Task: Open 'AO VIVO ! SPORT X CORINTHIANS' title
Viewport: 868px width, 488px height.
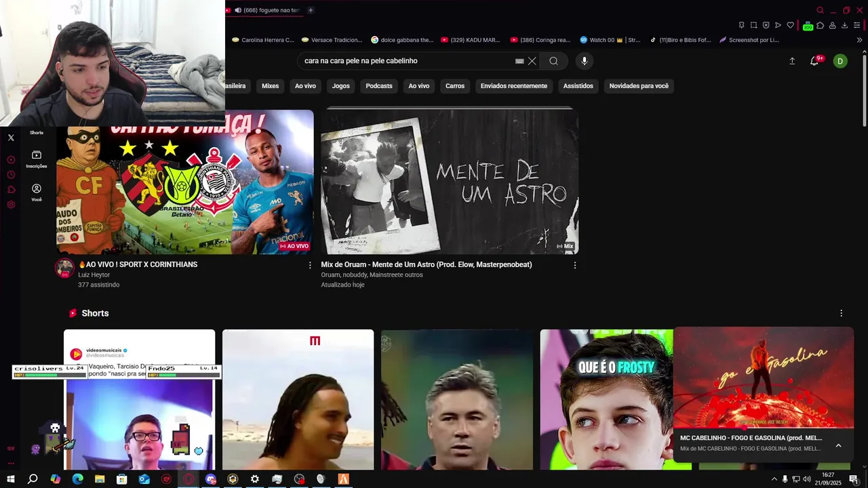Action: pyautogui.click(x=138, y=264)
